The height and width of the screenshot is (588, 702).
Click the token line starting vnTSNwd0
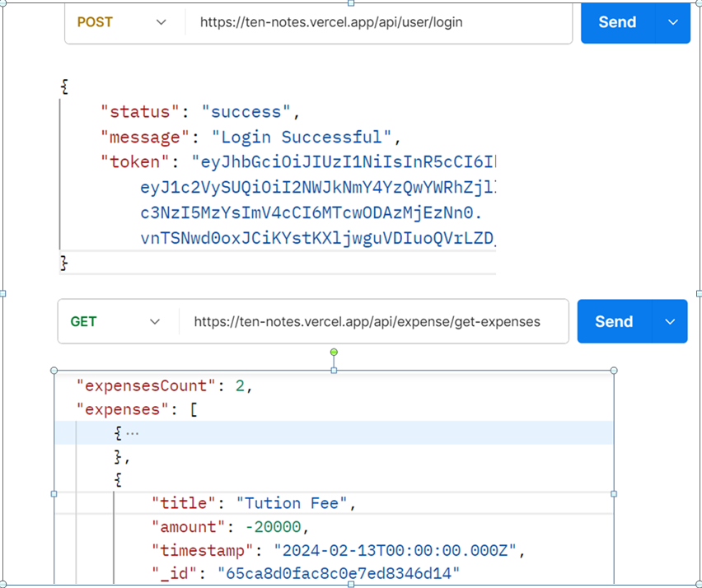click(317, 238)
